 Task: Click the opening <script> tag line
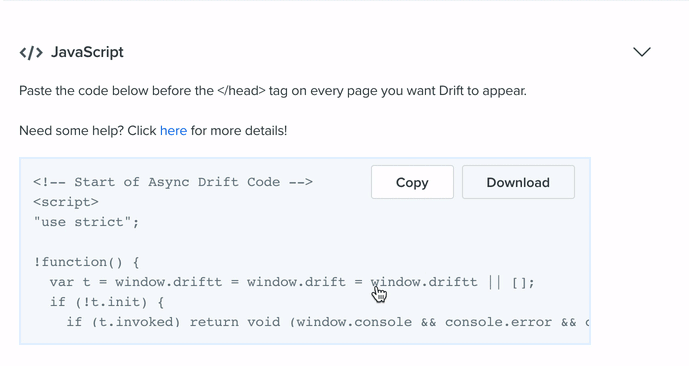point(66,202)
